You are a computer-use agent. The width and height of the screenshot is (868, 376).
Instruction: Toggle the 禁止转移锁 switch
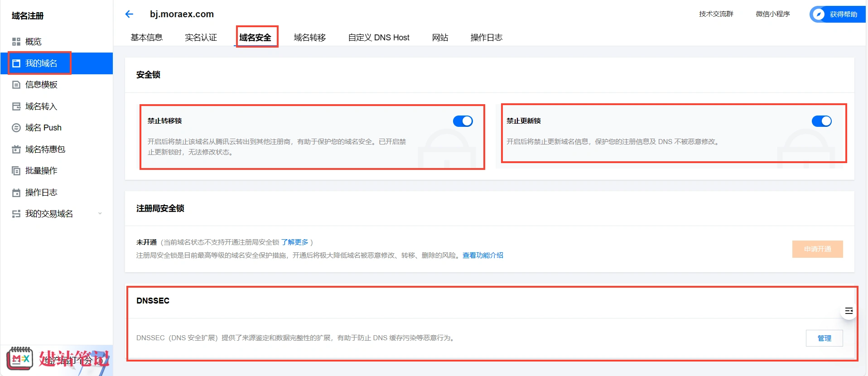click(463, 121)
